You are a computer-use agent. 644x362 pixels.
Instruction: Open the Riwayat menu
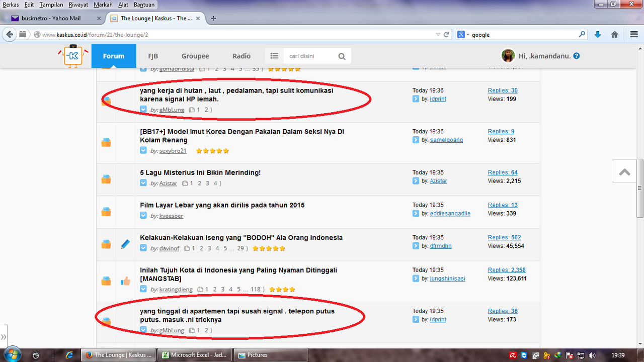coord(78,5)
